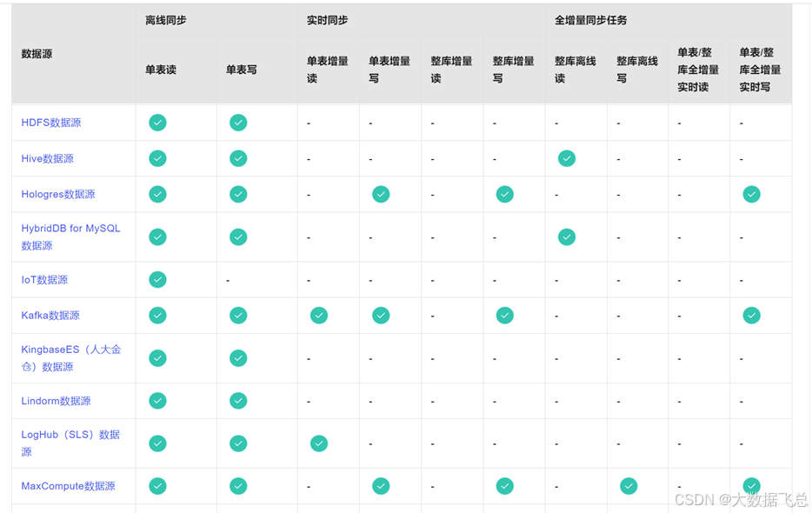Click Kafka row 单表增量写 check icon
This screenshot has width=812, height=513.
[381, 316]
